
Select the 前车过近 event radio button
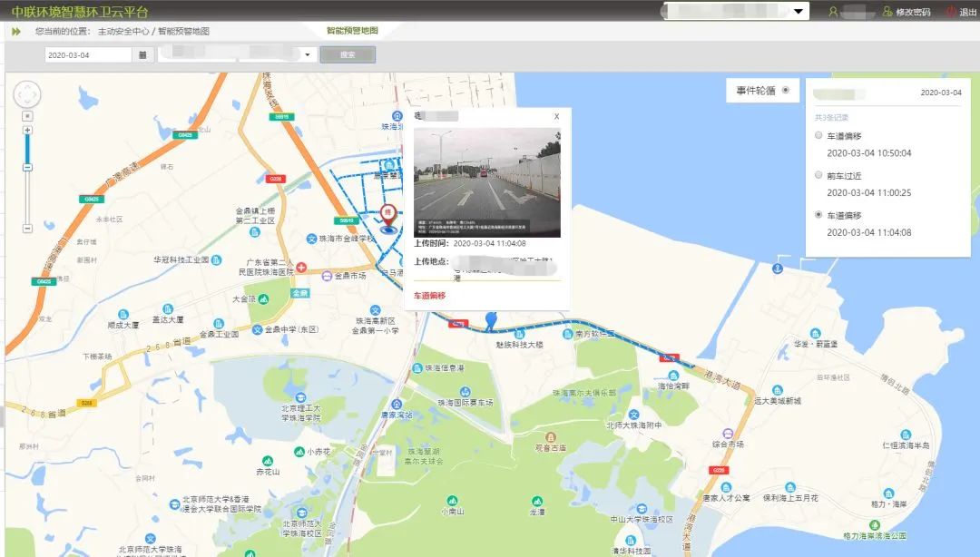click(819, 175)
